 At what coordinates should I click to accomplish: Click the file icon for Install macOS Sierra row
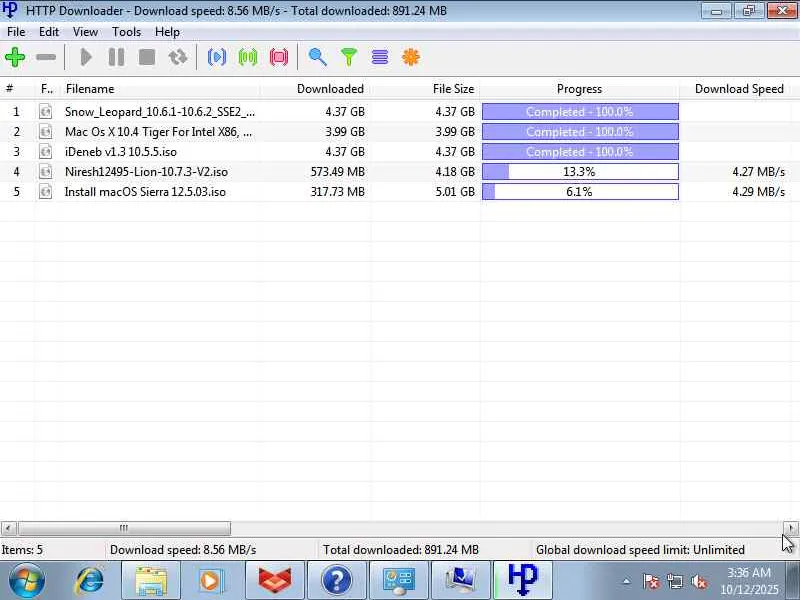45,192
